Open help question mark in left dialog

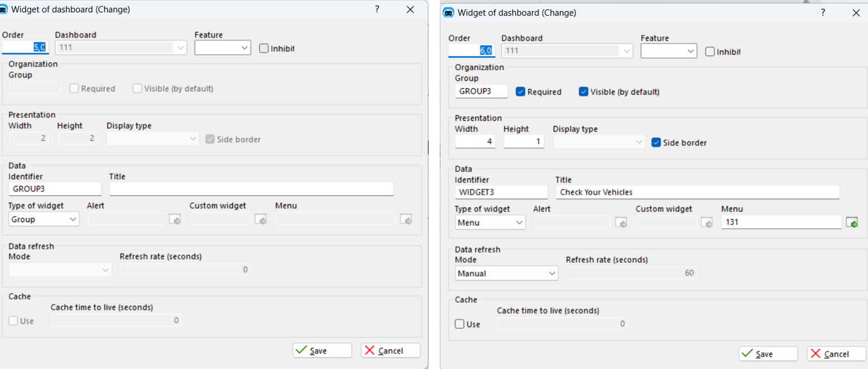point(377,9)
